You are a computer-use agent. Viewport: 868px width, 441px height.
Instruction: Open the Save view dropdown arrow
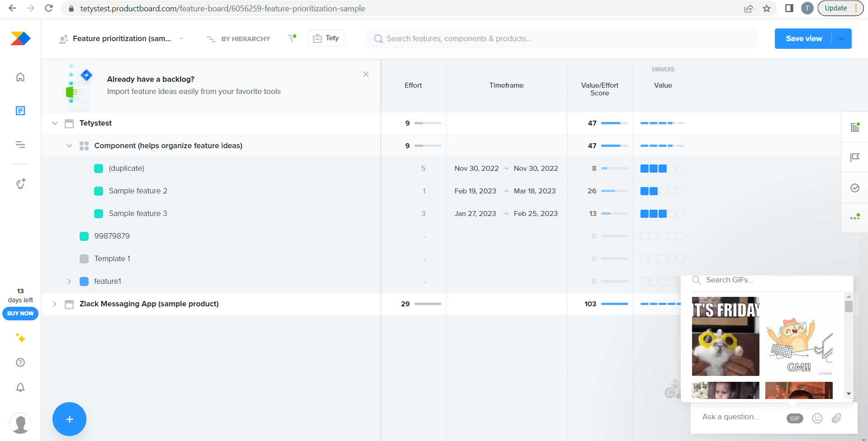[x=841, y=39]
